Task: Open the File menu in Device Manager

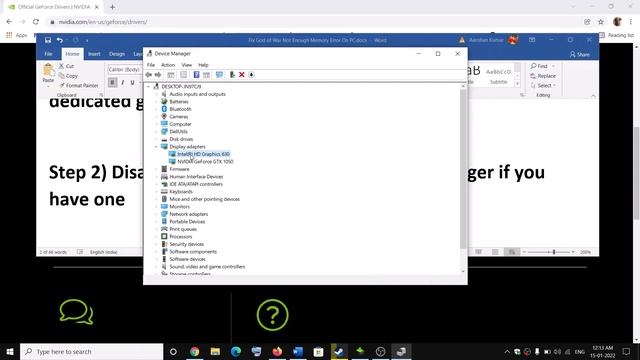Action: point(151,65)
